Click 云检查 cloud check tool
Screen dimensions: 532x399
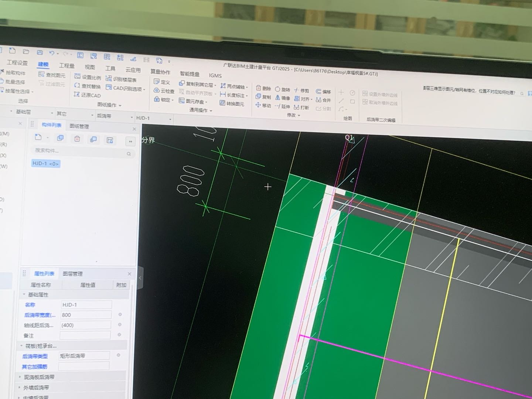(x=164, y=91)
